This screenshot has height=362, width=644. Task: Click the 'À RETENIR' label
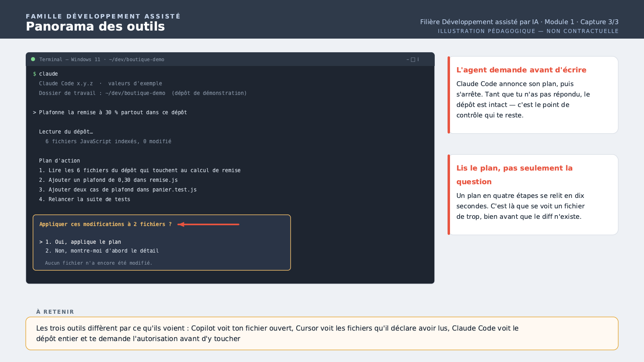(55, 312)
